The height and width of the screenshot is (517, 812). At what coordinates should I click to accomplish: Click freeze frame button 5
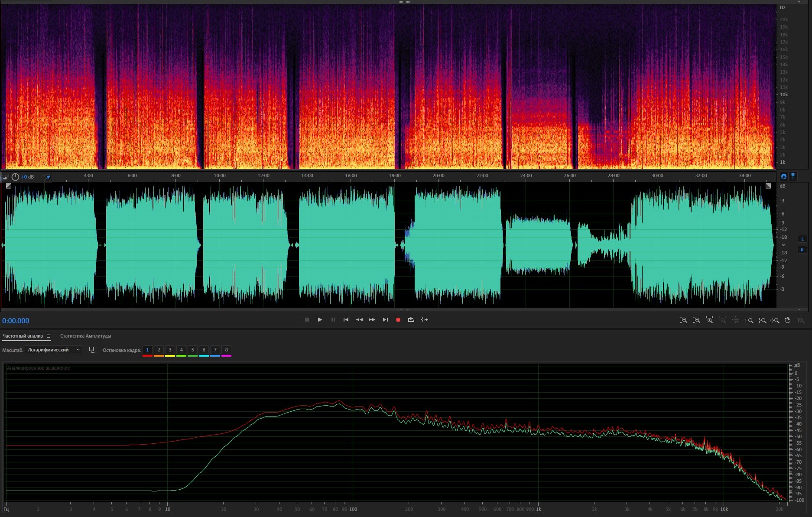pyautogui.click(x=192, y=350)
